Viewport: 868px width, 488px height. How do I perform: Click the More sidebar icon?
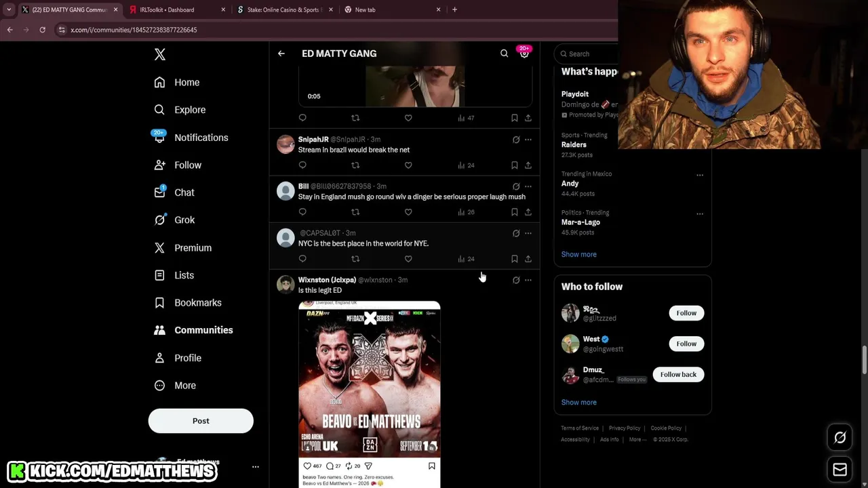(x=159, y=386)
